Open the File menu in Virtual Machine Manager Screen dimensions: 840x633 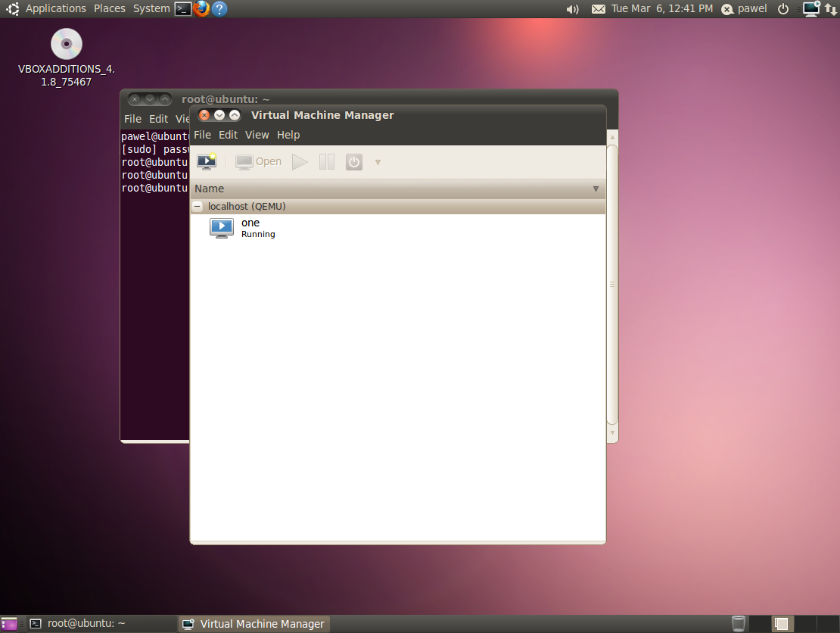[202, 135]
